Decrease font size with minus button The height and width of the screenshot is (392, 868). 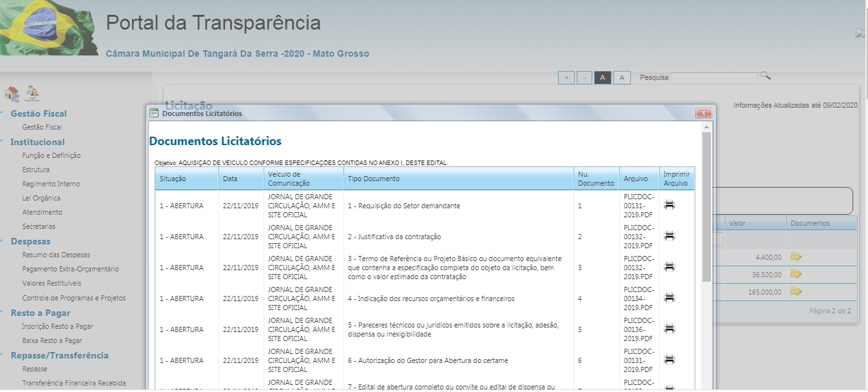584,78
